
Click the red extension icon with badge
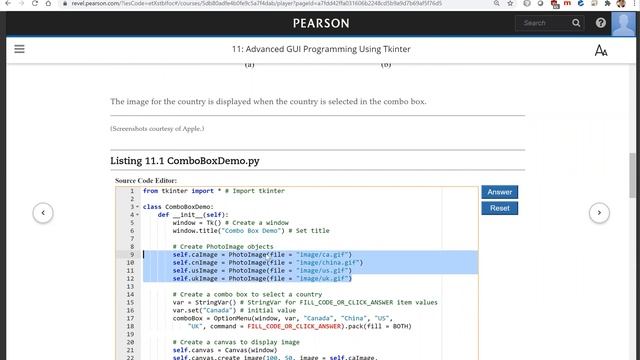point(554,4)
